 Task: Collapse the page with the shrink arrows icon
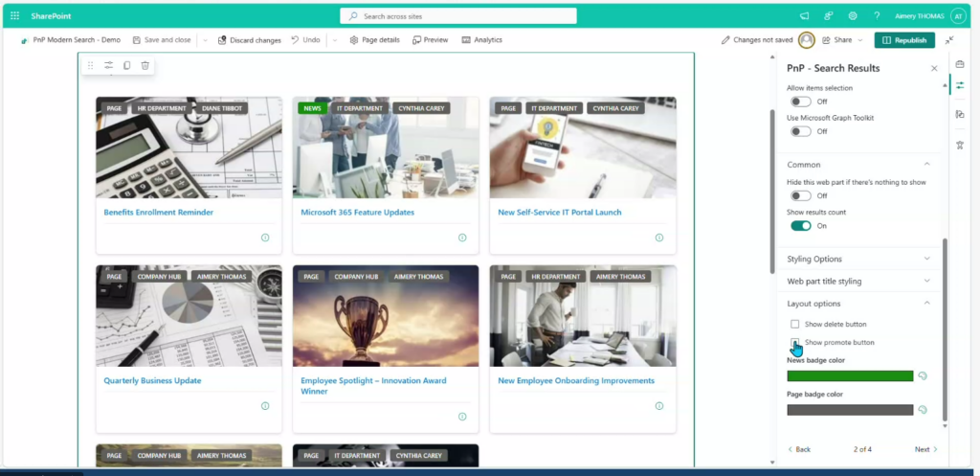point(948,40)
